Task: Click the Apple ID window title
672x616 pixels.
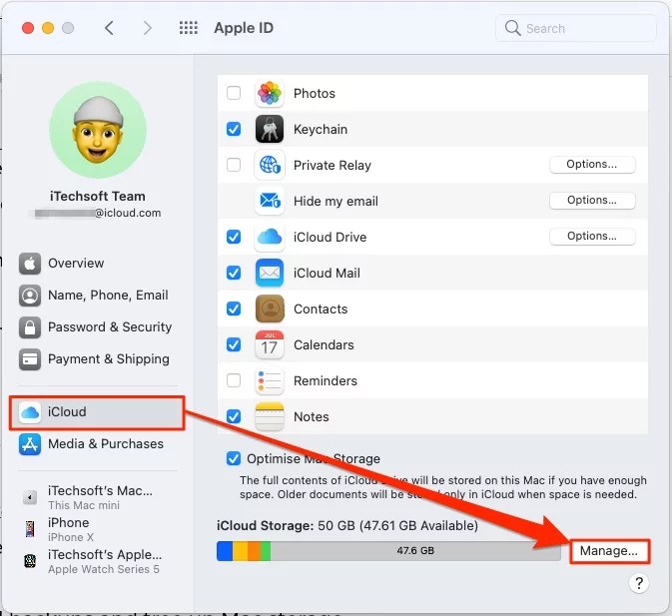Action: click(x=244, y=28)
